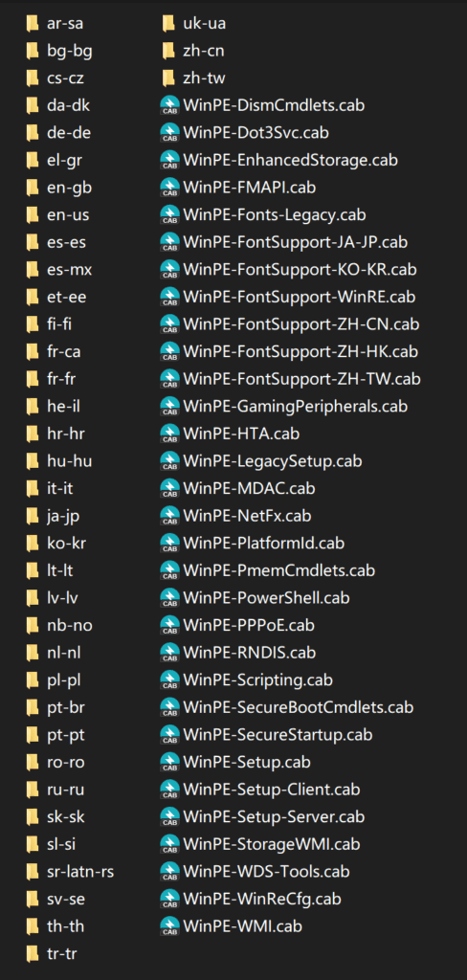Click the WinPE-Setup-Client.cab file name

pos(272,790)
